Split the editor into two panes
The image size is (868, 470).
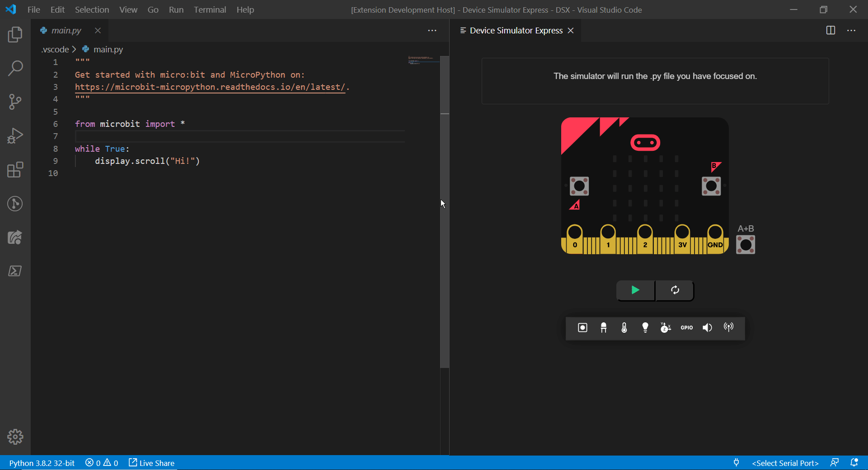point(831,30)
